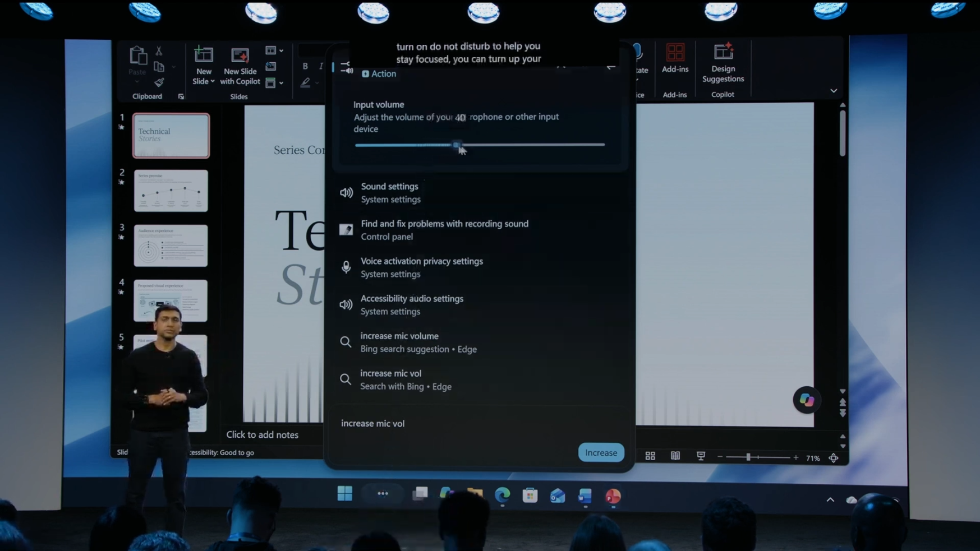Click the Copy icon in the Clipboard group
The width and height of the screenshot is (980, 551).
pos(159,67)
